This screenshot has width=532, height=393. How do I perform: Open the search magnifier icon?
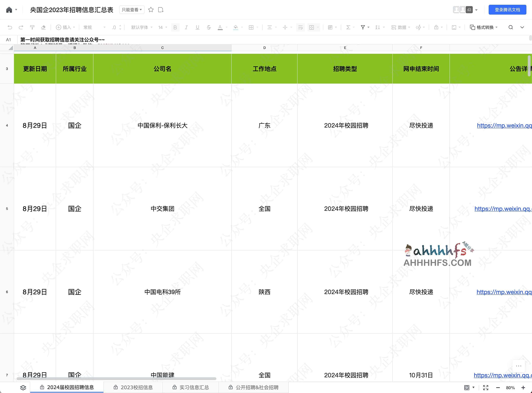[511, 27]
